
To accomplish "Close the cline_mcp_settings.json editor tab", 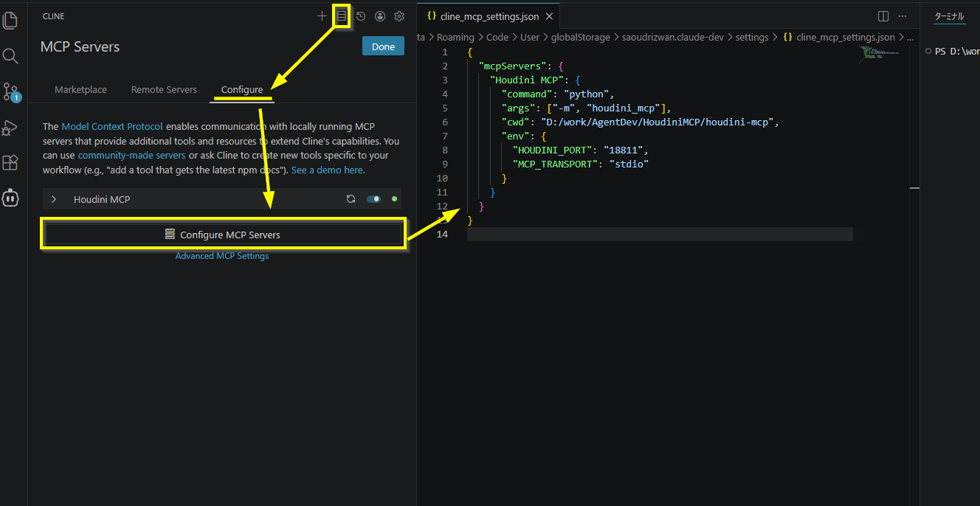I will [x=549, y=16].
